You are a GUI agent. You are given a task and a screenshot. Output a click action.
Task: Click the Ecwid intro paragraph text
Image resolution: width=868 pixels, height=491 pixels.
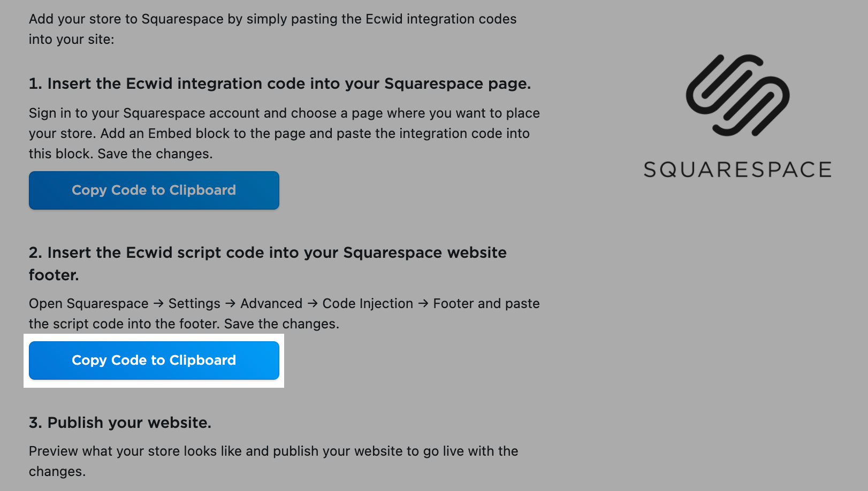click(x=273, y=29)
